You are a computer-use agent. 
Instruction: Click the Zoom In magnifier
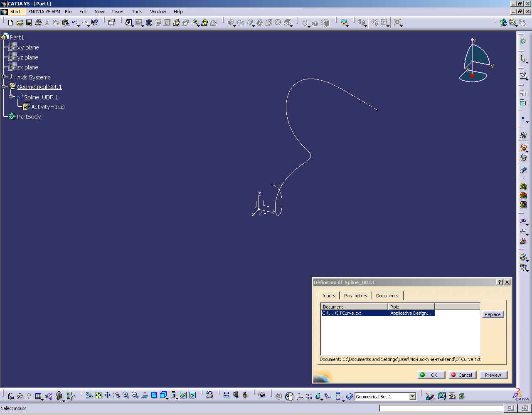(x=126, y=395)
